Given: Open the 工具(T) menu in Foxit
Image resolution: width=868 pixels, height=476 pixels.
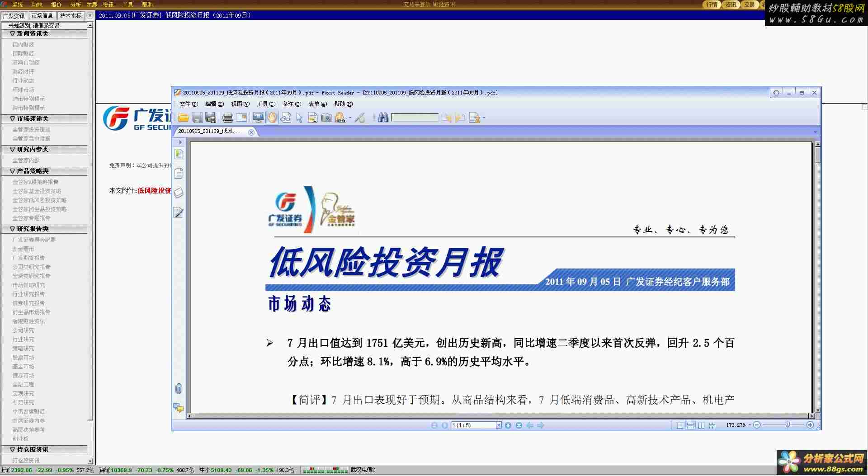Looking at the screenshot, I should point(266,104).
